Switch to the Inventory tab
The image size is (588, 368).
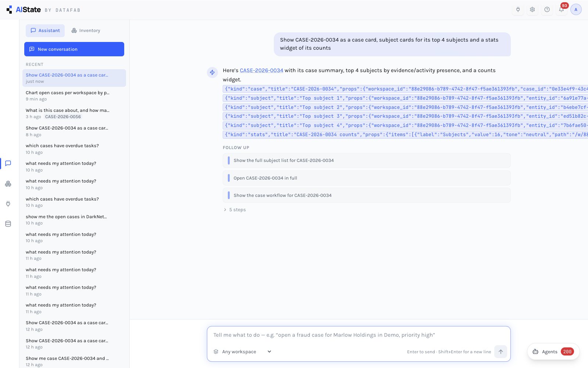pyautogui.click(x=86, y=31)
